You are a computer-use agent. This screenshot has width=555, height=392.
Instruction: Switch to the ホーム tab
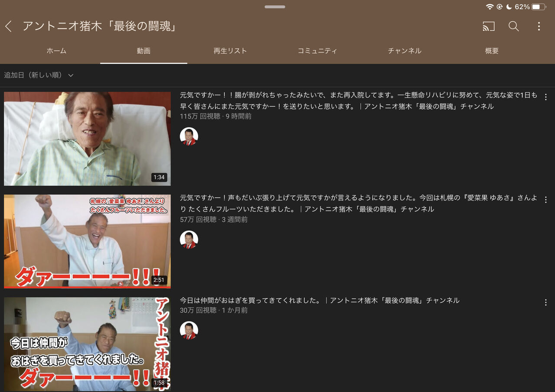(57, 51)
